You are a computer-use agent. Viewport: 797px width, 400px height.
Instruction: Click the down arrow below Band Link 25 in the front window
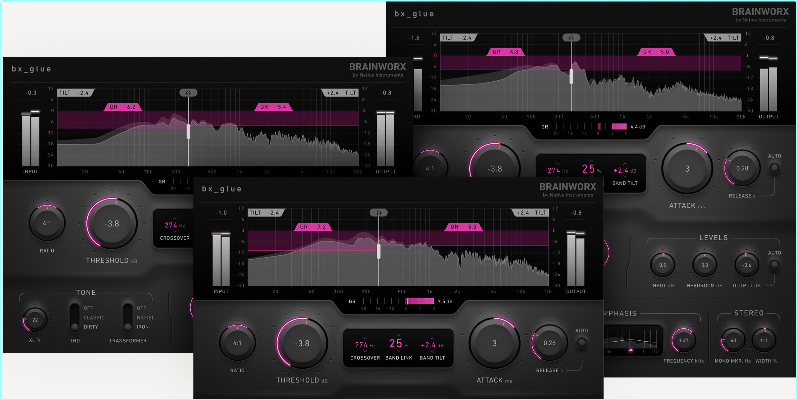tap(396, 352)
